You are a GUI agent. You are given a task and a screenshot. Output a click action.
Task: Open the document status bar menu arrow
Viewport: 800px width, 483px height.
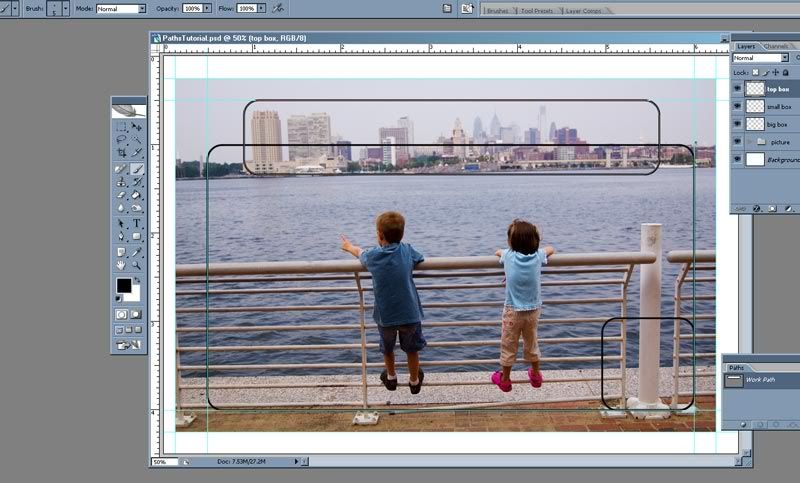coord(296,461)
